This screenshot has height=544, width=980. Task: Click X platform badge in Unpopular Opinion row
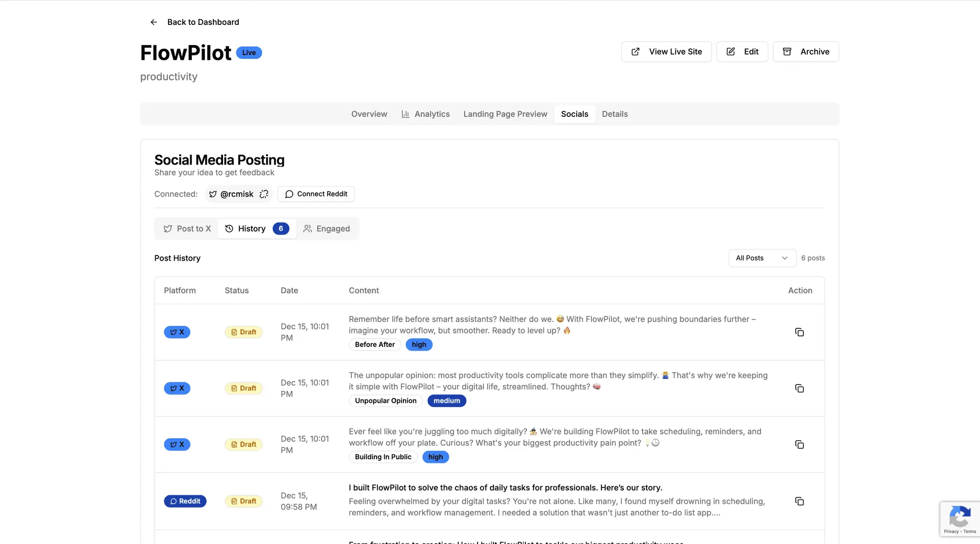tap(177, 388)
